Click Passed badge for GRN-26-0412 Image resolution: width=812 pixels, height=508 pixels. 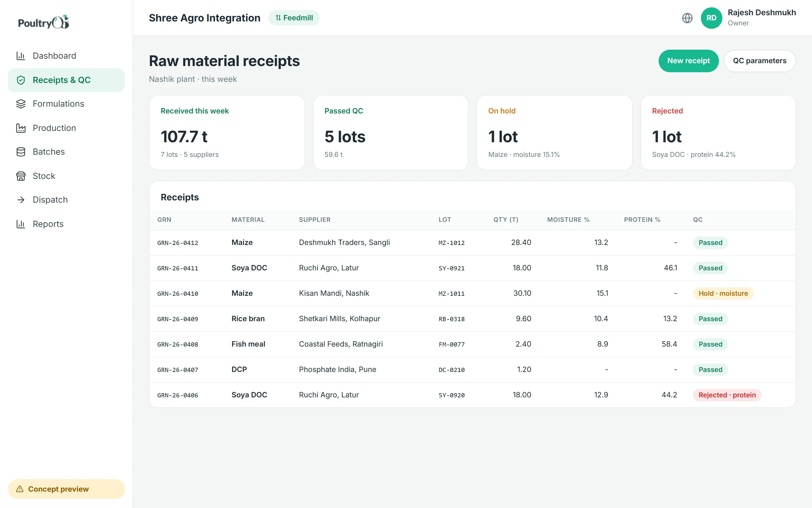710,243
